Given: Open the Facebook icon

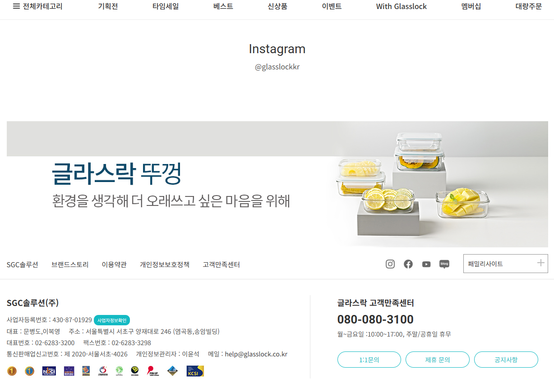Looking at the screenshot, I should tap(408, 264).
